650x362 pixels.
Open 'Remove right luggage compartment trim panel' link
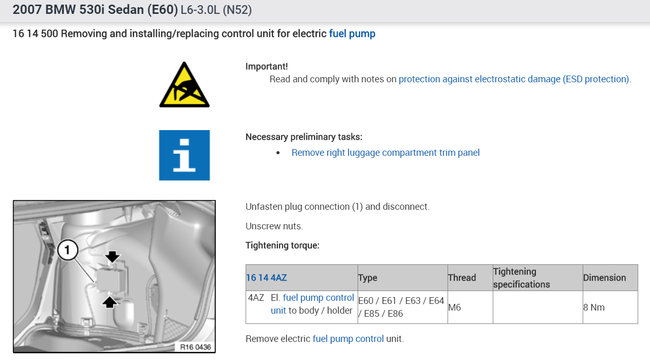(x=386, y=153)
